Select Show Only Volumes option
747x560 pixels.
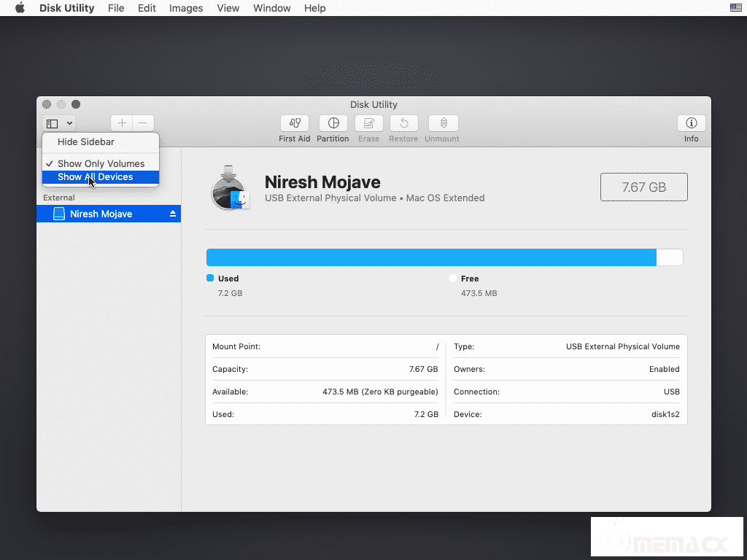pyautogui.click(x=101, y=164)
